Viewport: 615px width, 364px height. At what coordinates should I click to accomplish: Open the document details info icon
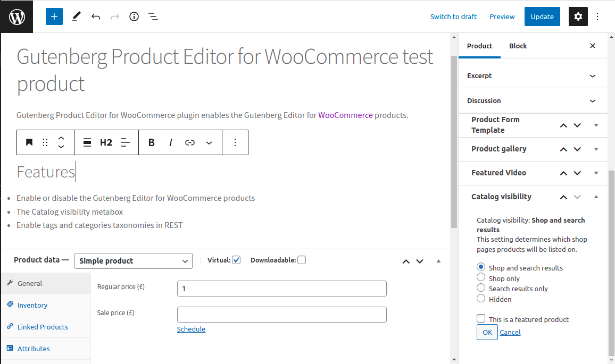click(134, 16)
